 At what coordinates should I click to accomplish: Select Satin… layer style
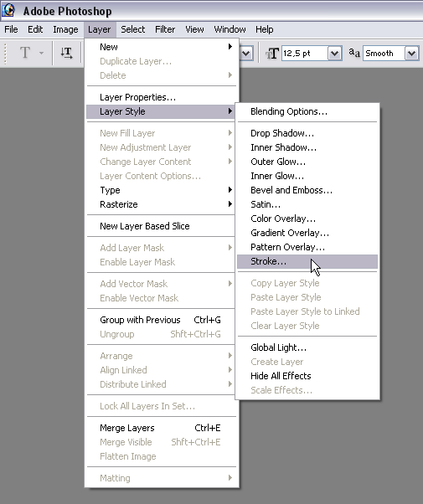click(307, 204)
